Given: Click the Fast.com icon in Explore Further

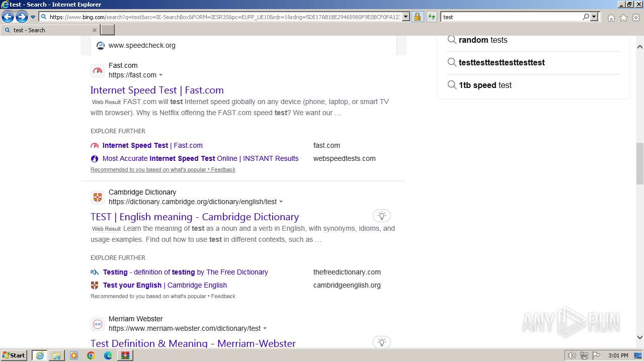Looking at the screenshot, I should [x=95, y=145].
